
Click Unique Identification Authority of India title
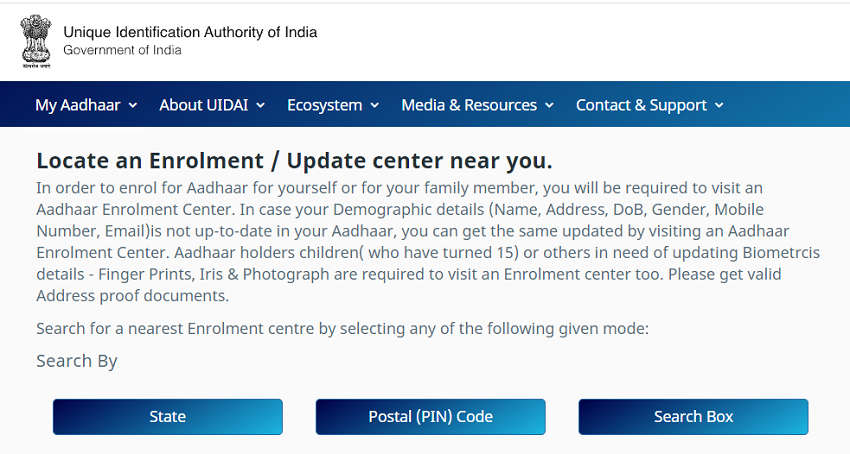[x=190, y=32]
